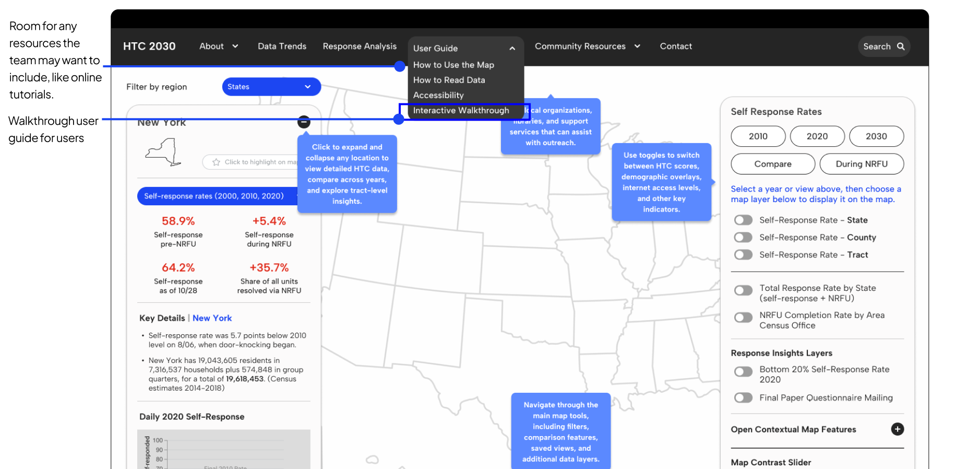Collapse the New York panel minus icon

point(304,122)
